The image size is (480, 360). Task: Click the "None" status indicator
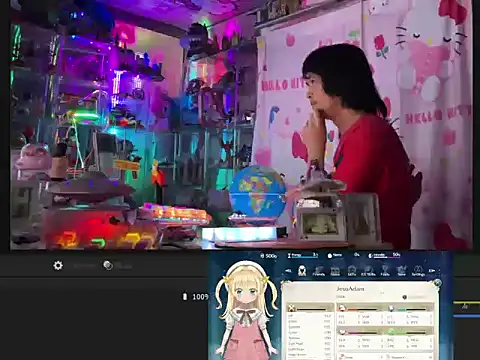point(335,255)
